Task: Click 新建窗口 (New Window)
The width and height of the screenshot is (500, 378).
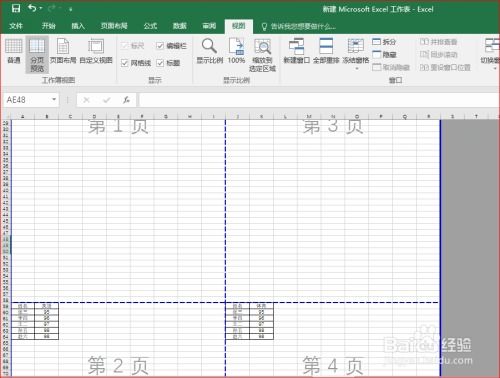Action: 296,51
